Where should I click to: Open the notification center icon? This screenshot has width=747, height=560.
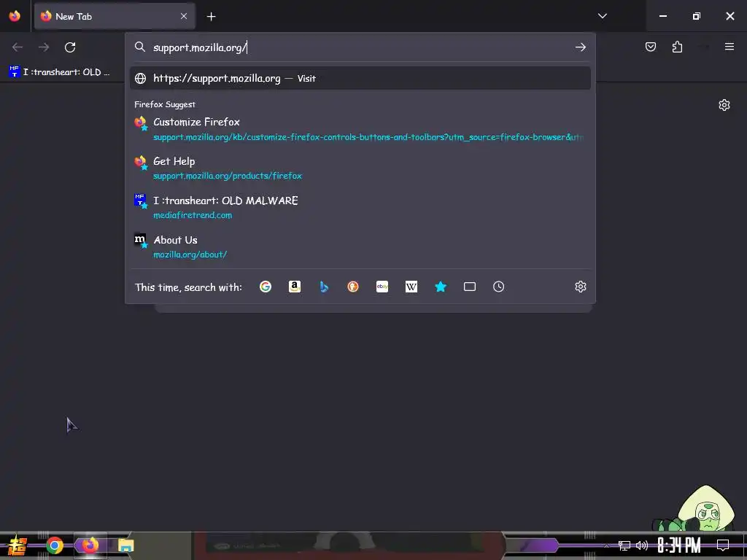click(723, 545)
